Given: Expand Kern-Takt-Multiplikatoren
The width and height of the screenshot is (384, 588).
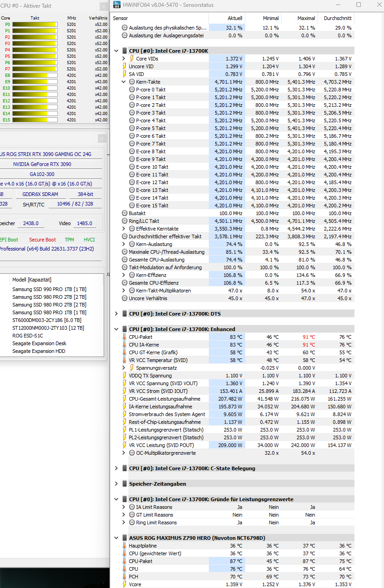Looking at the screenshot, I should click(x=124, y=291).
